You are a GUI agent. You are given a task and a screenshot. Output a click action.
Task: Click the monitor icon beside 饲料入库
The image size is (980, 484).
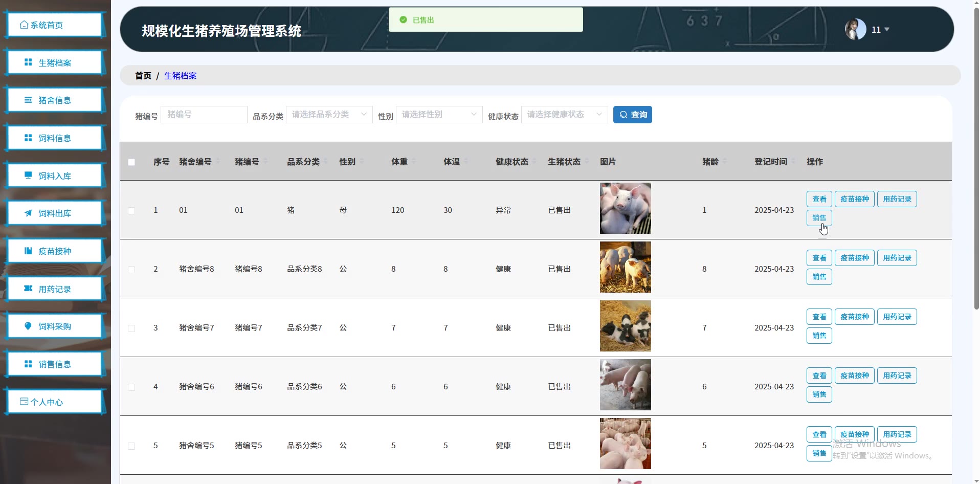pos(28,175)
